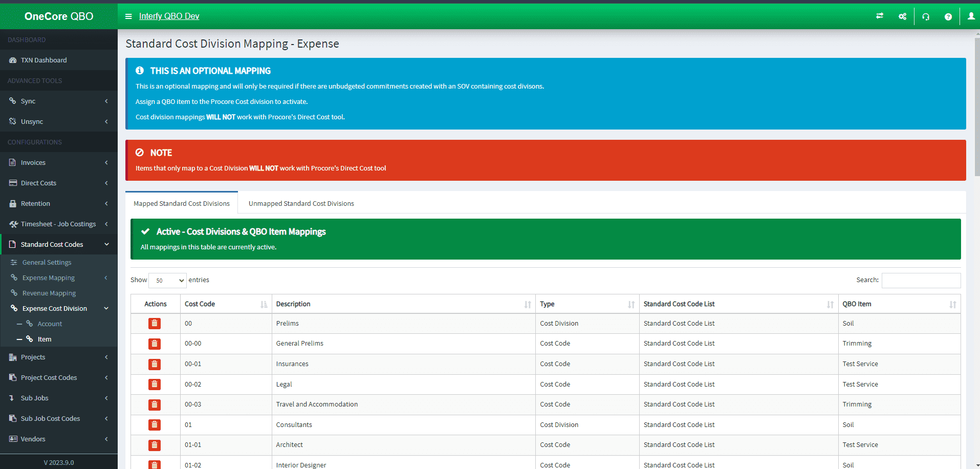
Task: Click trash icon for Consultants row
Action: coord(154,425)
